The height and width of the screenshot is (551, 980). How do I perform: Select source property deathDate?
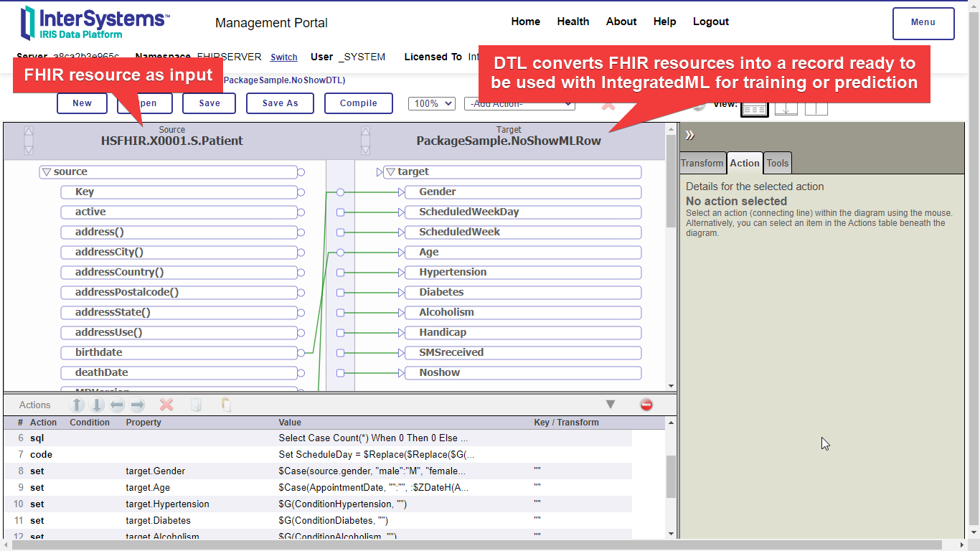point(179,372)
